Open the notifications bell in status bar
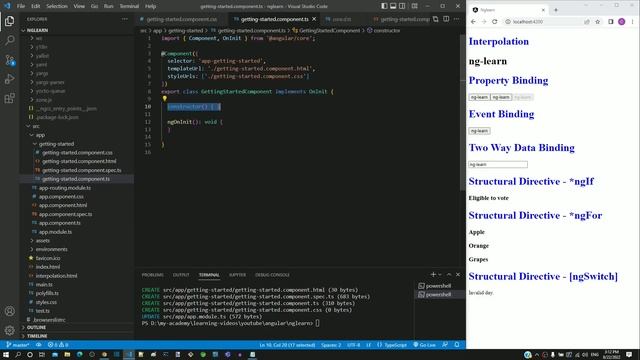Image resolution: width=640 pixels, height=360 pixels. 457,345
